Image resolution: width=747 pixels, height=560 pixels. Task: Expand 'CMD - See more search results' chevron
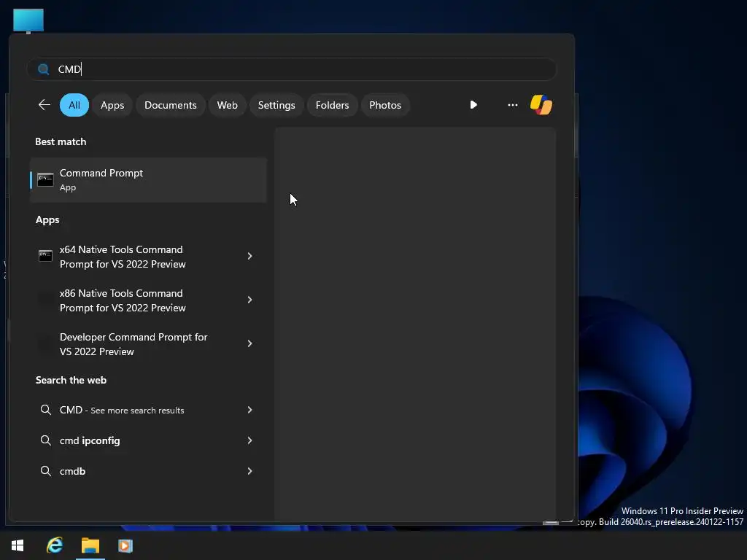249,410
